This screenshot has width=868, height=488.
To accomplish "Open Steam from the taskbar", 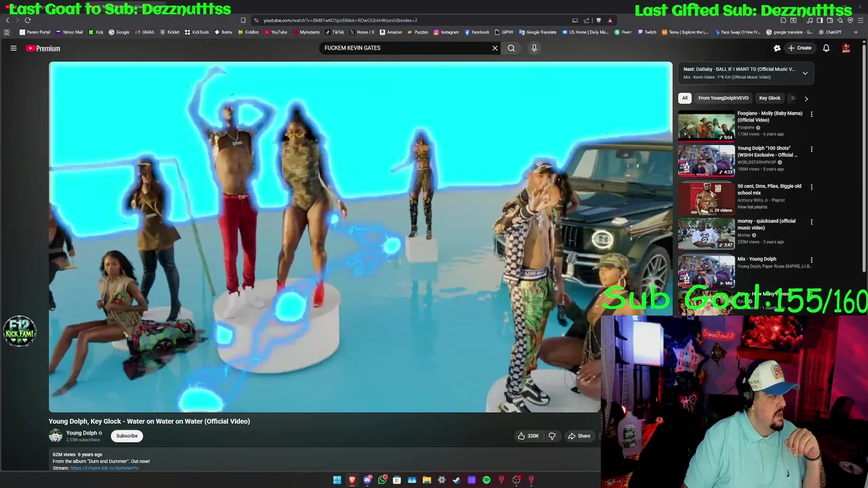I will (456, 480).
